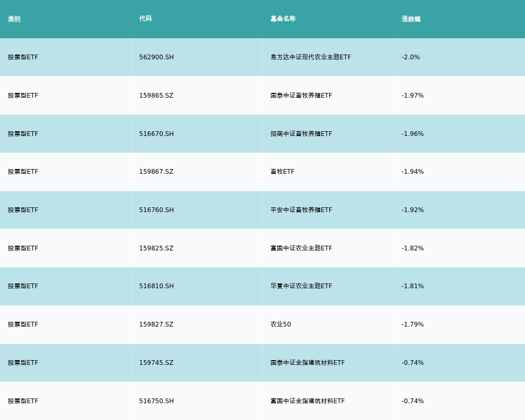This screenshot has width=525, height=420.
Task: Click 招商中证畜牧养殖ETF fund name
Action: coord(301,134)
